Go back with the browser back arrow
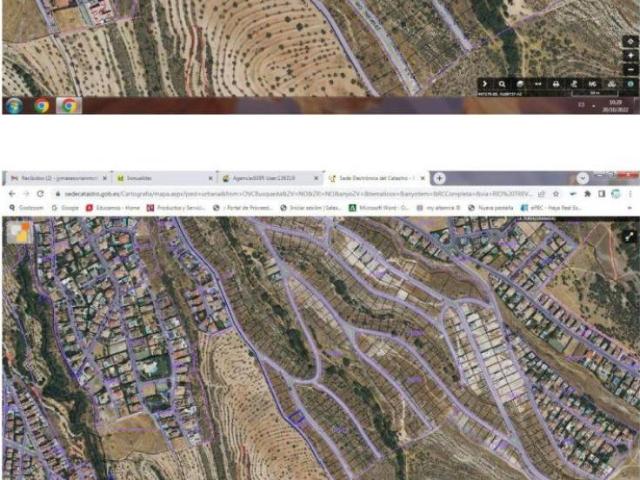 (x=12, y=194)
